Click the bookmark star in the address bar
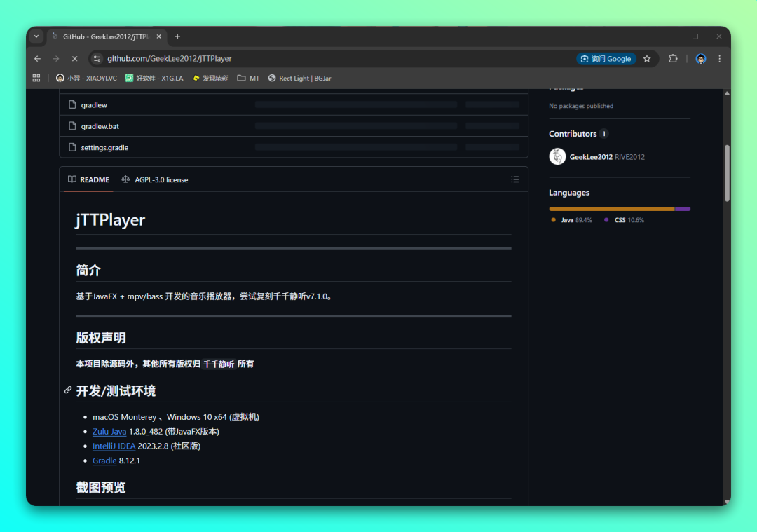 click(x=648, y=59)
